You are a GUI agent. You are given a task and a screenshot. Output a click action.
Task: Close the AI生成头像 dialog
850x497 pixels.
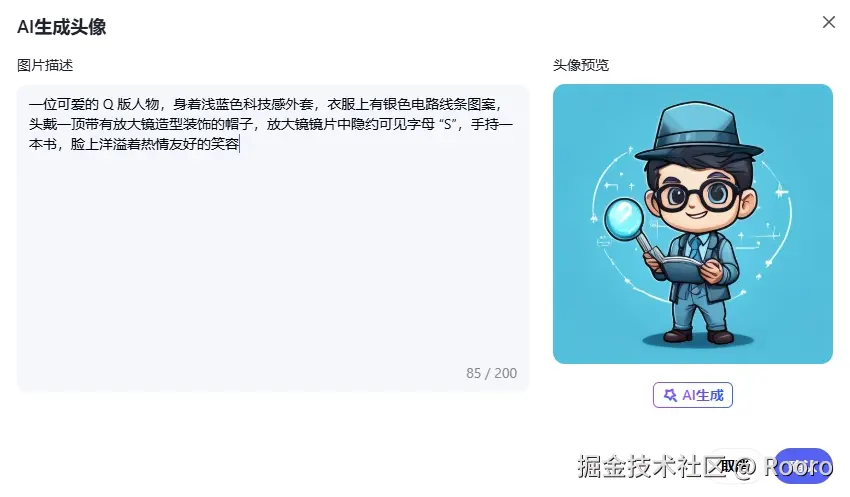pyautogui.click(x=828, y=22)
